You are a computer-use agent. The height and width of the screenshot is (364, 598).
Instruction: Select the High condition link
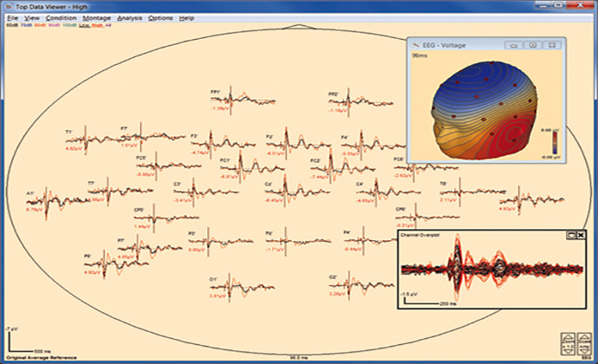(x=98, y=25)
